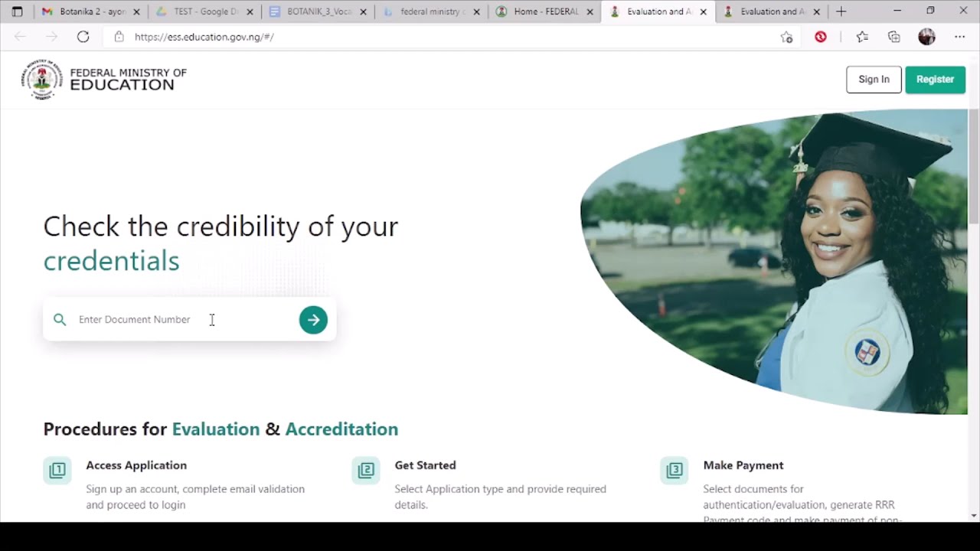Close the federal ministry search tab
This screenshot has width=980, height=551.
pyautogui.click(x=476, y=12)
